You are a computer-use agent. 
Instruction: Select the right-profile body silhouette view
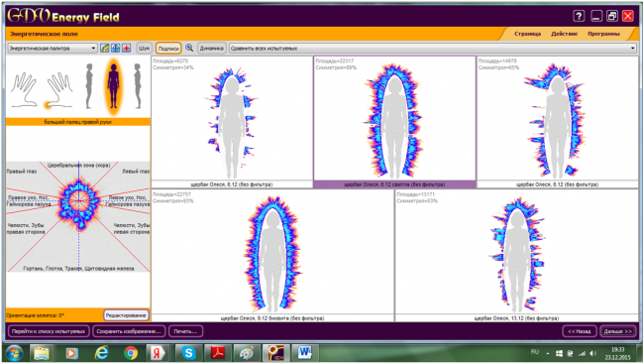click(138, 86)
